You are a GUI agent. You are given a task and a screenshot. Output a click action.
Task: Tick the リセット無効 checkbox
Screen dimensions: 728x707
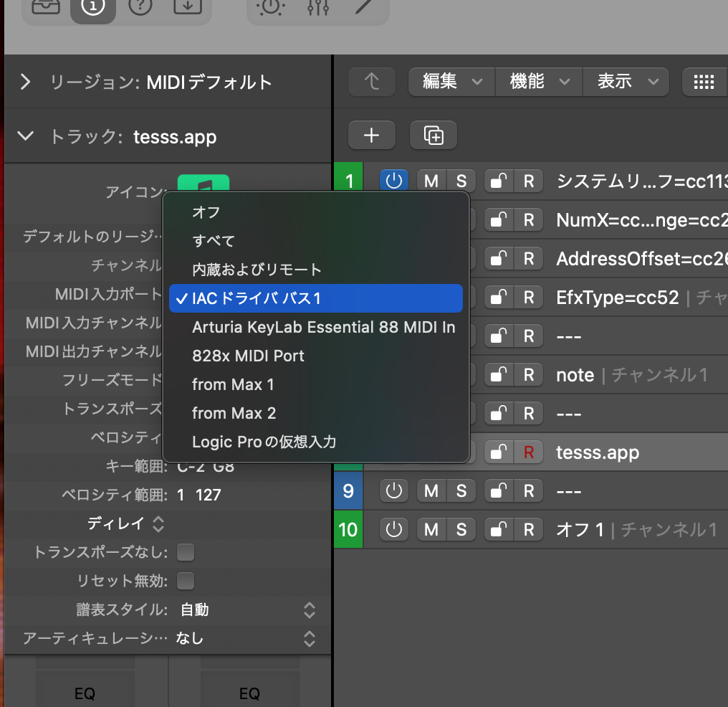click(186, 581)
